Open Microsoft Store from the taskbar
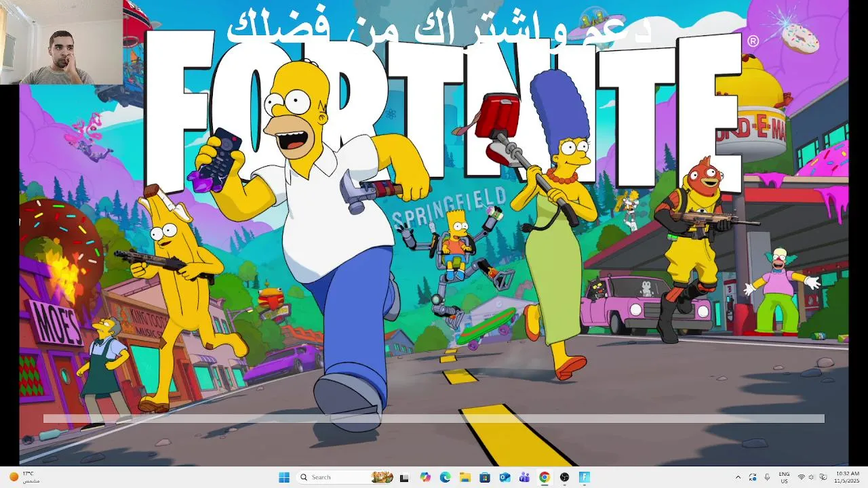Viewport: 868px width, 488px height. pos(485,477)
